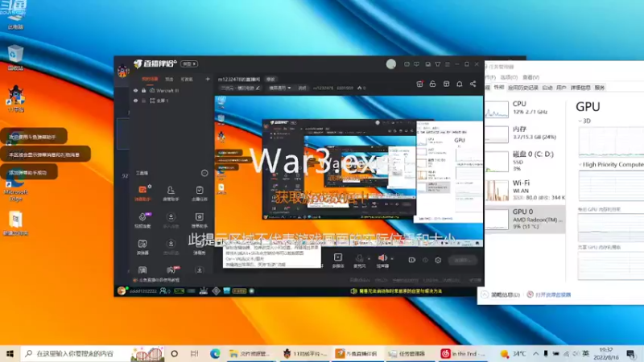Open the High Priority Compute dropdown
644x362 pixels.
[x=612, y=165]
